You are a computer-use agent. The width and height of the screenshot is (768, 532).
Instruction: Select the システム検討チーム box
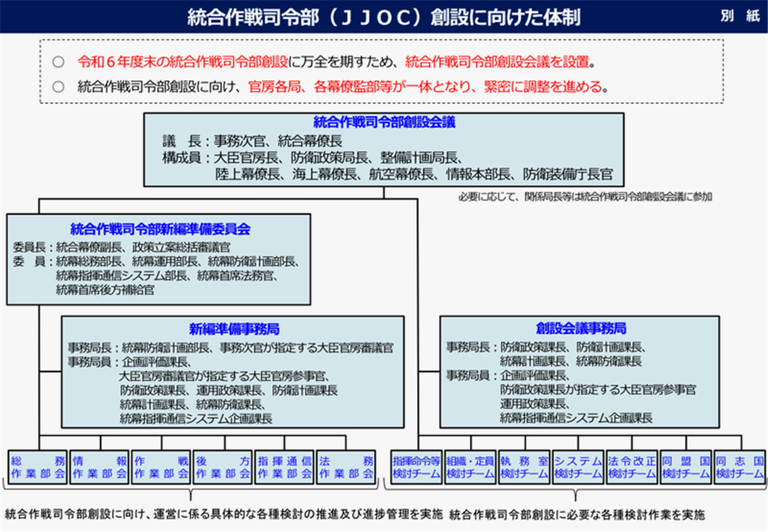(x=578, y=468)
